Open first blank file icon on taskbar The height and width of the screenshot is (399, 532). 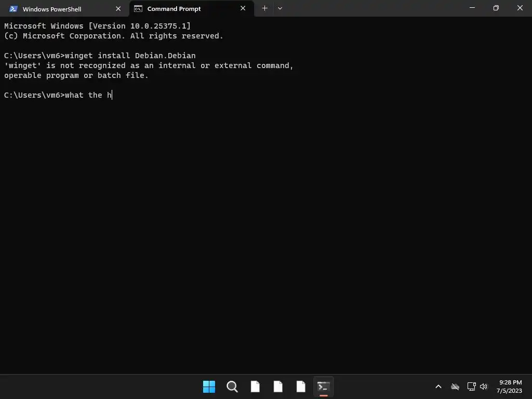(255, 387)
